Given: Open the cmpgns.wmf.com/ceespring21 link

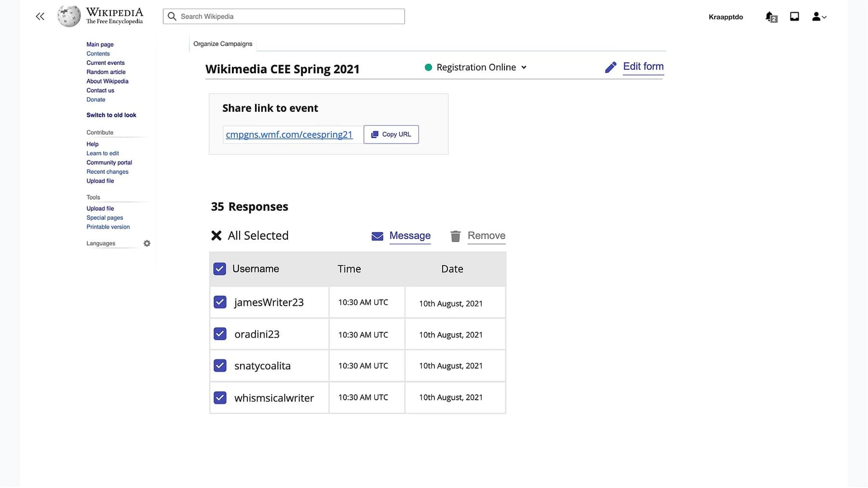Looking at the screenshot, I should click(289, 135).
